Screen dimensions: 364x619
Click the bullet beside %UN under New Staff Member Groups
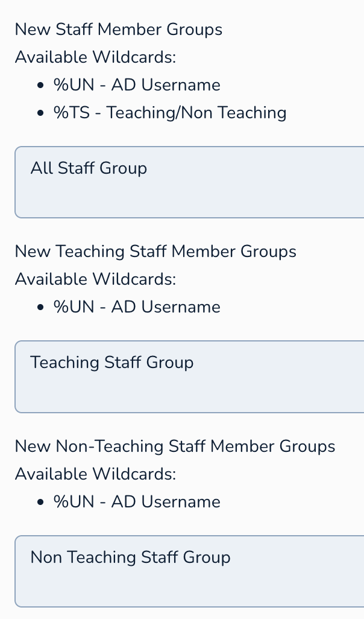[40, 86]
